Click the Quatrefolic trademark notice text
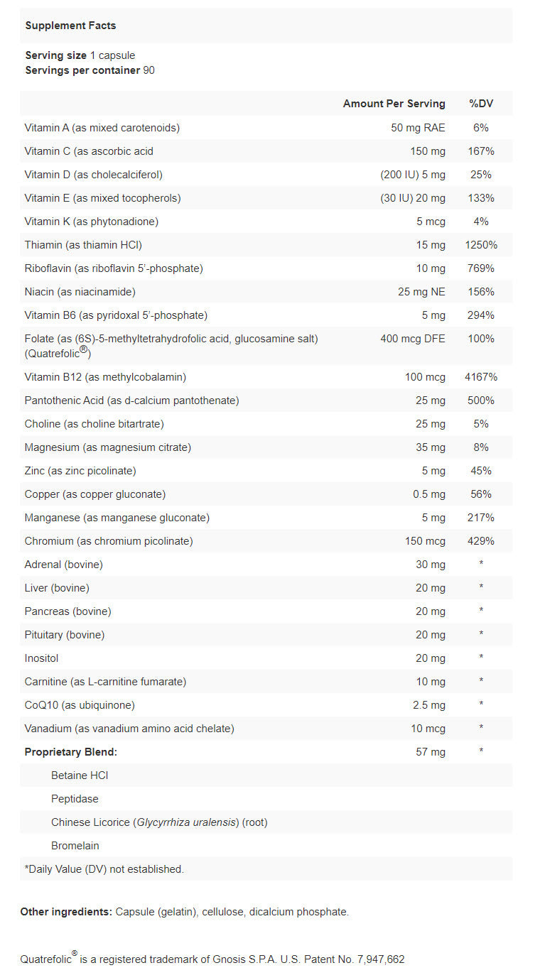 (x=212, y=959)
